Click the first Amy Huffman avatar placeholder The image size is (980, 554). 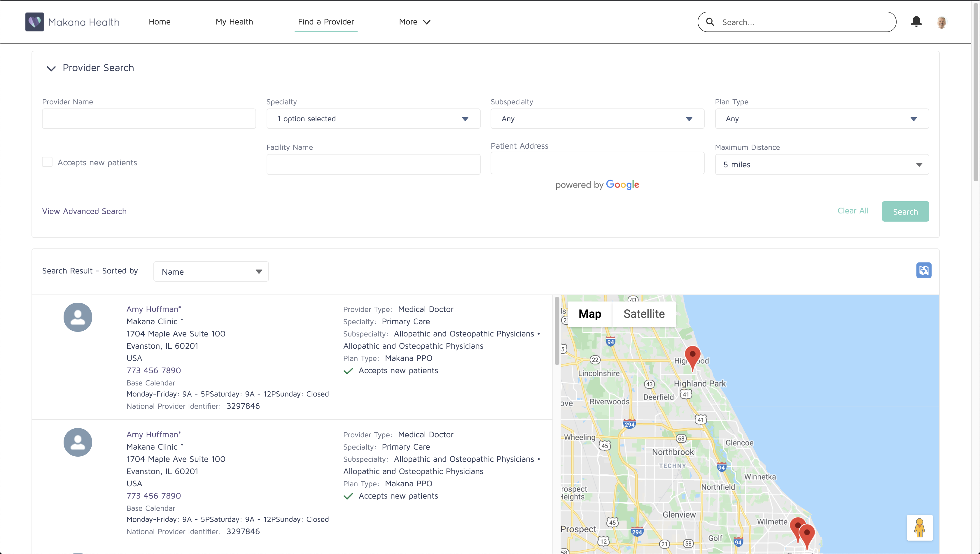click(x=78, y=317)
